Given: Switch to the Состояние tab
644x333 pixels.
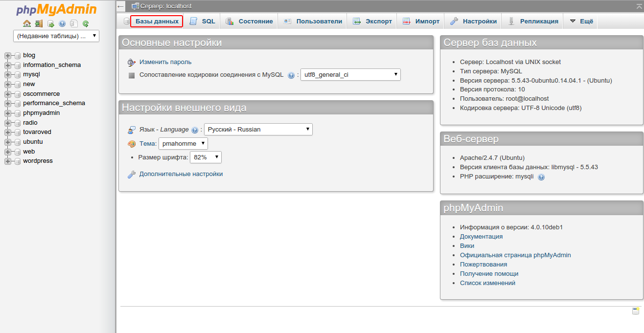Looking at the screenshot, I should (249, 22).
